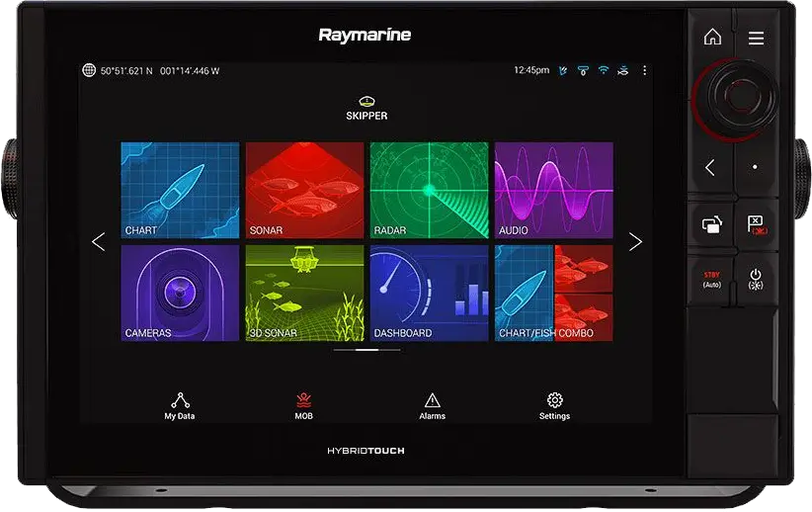
Task: Open My Data from bottom bar
Action: (x=180, y=405)
